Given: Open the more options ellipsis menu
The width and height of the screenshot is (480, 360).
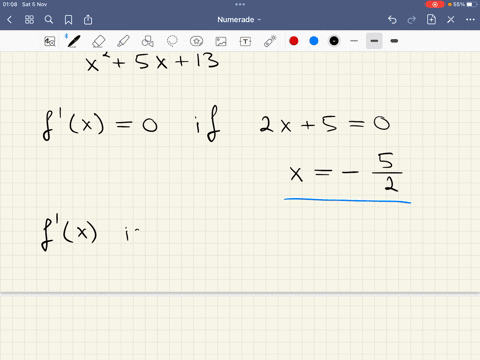Looking at the screenshot, I should 470,20.
